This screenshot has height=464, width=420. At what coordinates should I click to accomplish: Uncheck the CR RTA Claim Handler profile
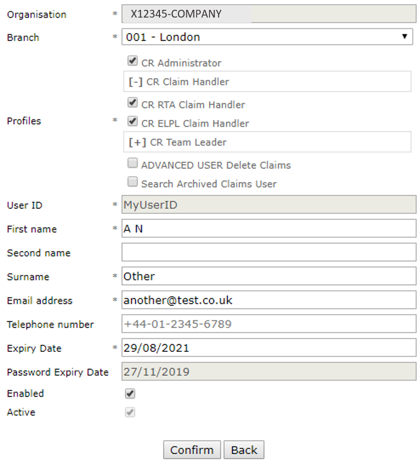point(133,103)
